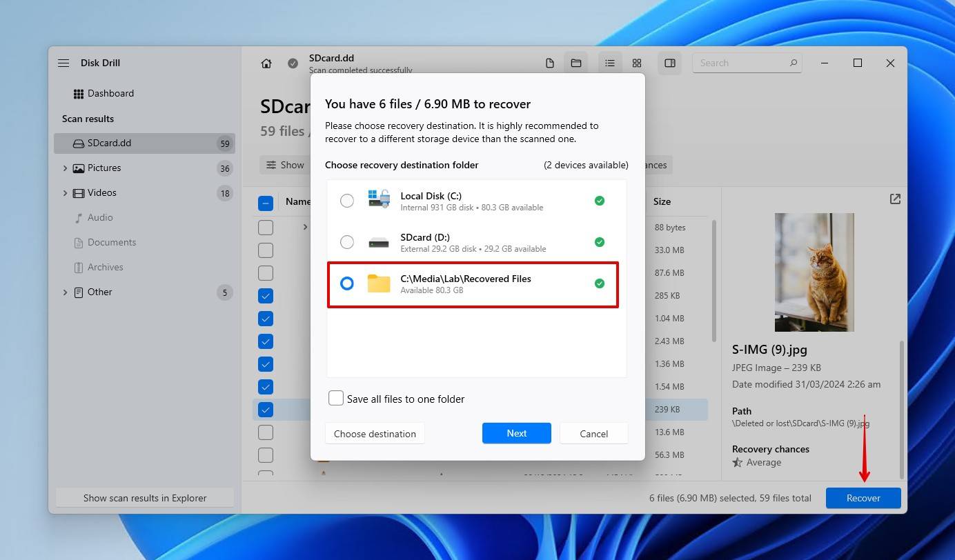This screenshot has height=560, width=955.
Task: Expand the Other category
Action: 65,292
